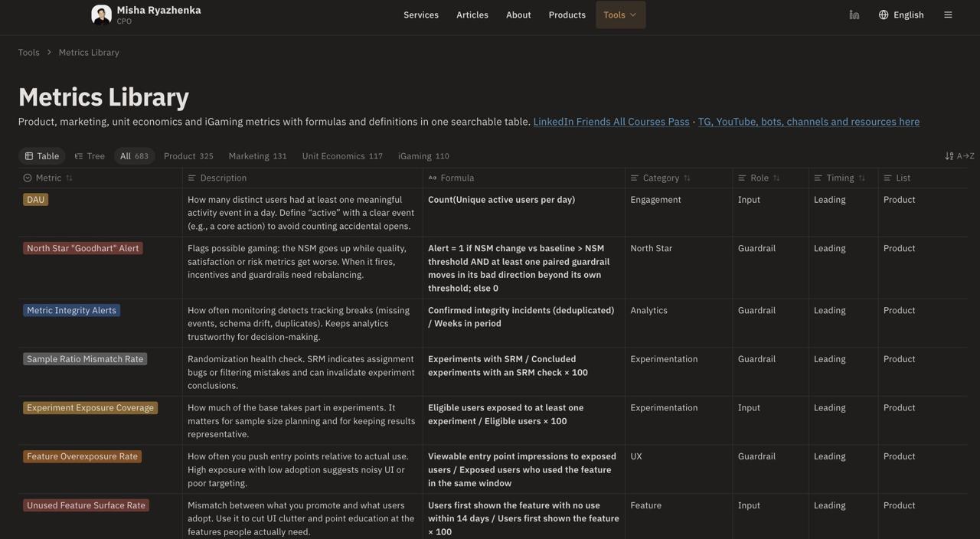Filter by Product metrics tab

(x=188, y=156)
